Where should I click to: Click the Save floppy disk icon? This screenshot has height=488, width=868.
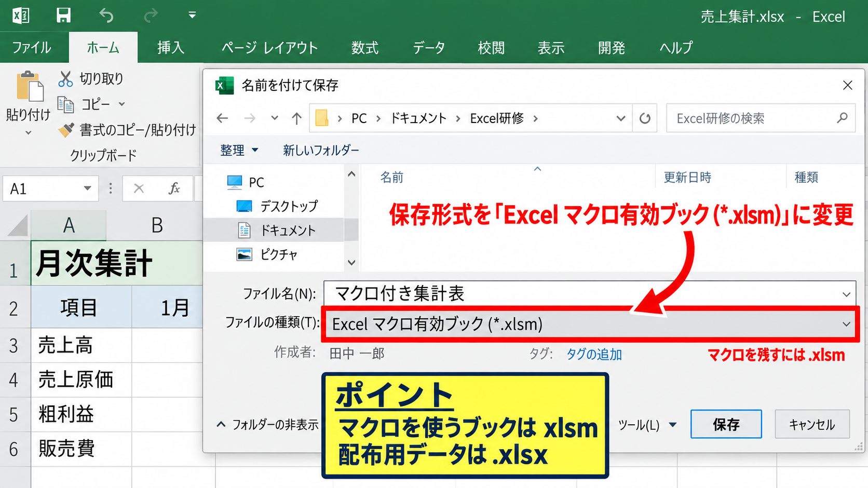pos(63,15)
